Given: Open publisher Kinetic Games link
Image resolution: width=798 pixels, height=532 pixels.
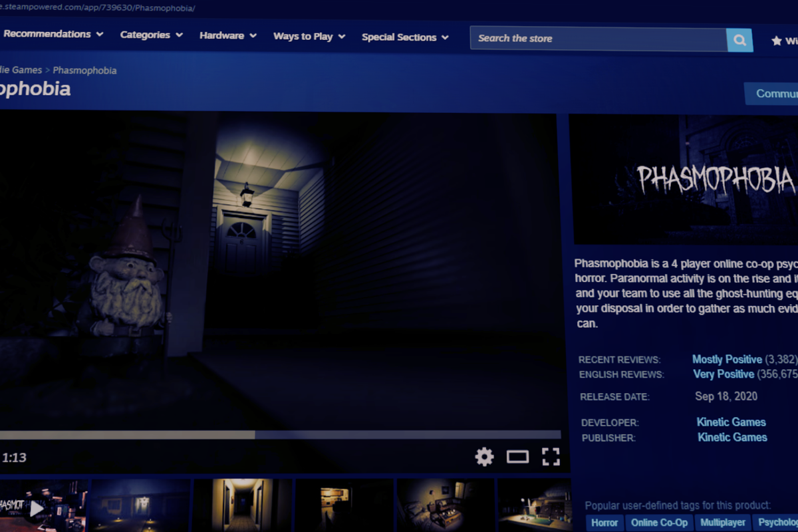Looking at the screenshot, I should pos(732,438).
